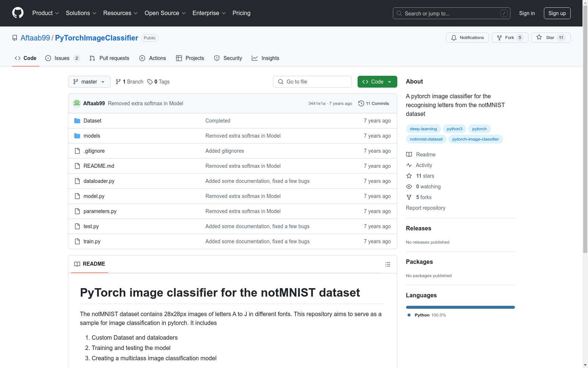This screenshot has width=588, height=368.
Task: Go to the Security tab
Action: pos(228,58)
